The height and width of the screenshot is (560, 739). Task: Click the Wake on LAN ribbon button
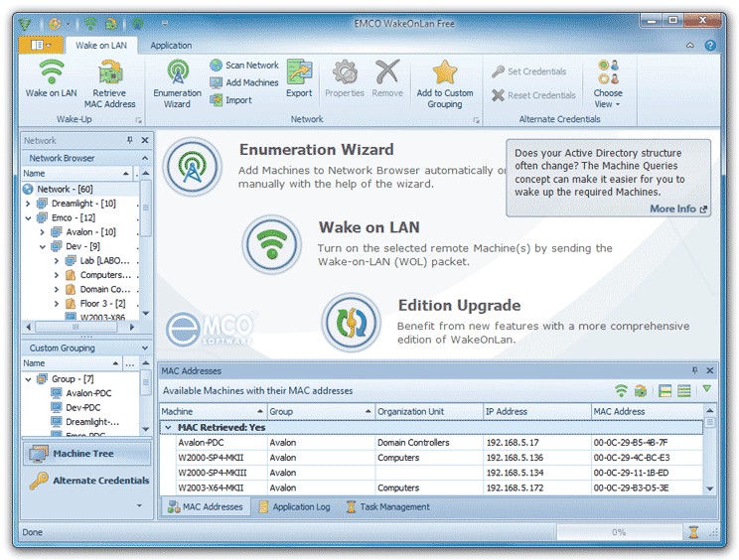click(51, 78)
